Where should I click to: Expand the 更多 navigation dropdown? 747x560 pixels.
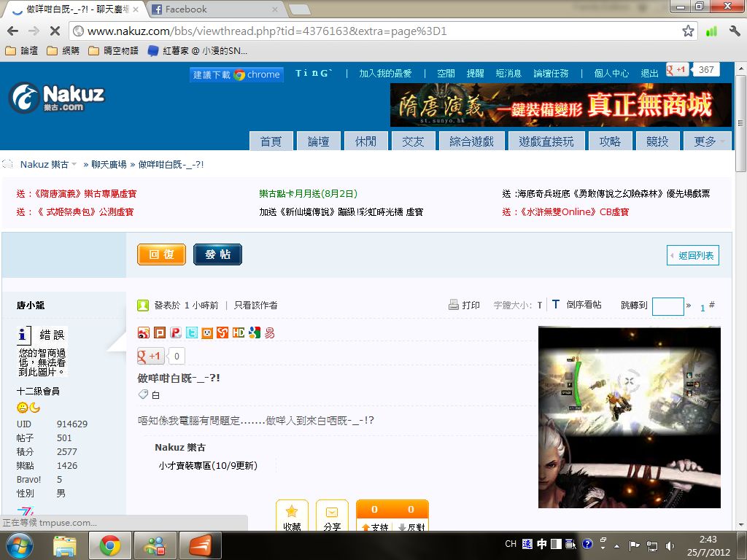pos(709,141)
